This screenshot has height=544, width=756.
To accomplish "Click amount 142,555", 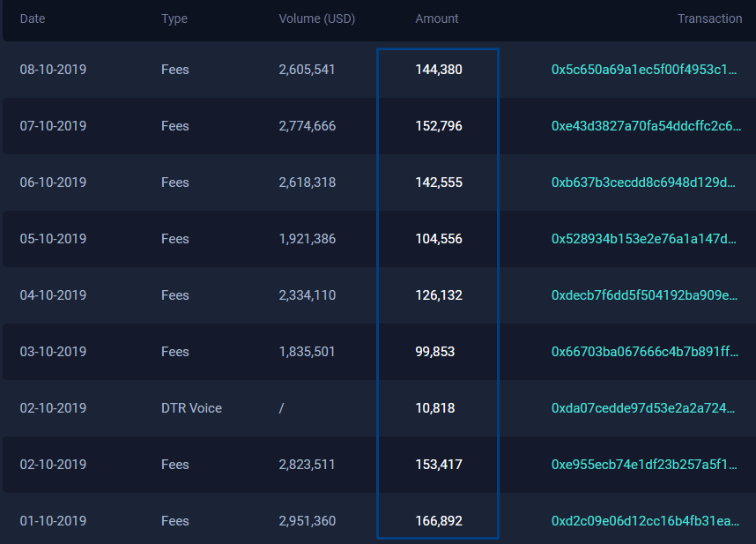I will click(439, 183).
